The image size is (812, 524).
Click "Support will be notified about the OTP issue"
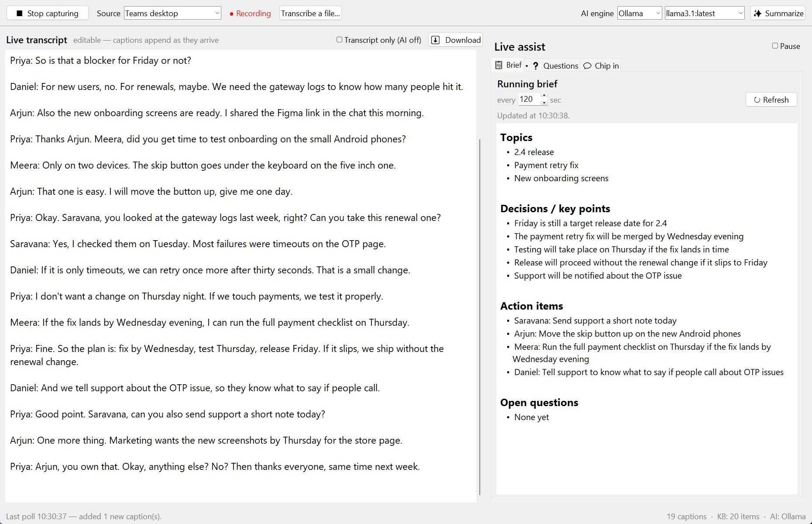point(598,276)
